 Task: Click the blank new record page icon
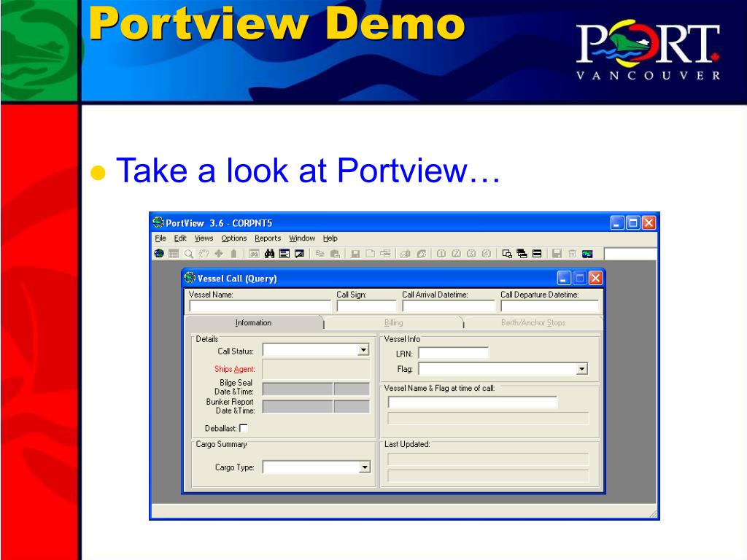[x=370, y=254]
